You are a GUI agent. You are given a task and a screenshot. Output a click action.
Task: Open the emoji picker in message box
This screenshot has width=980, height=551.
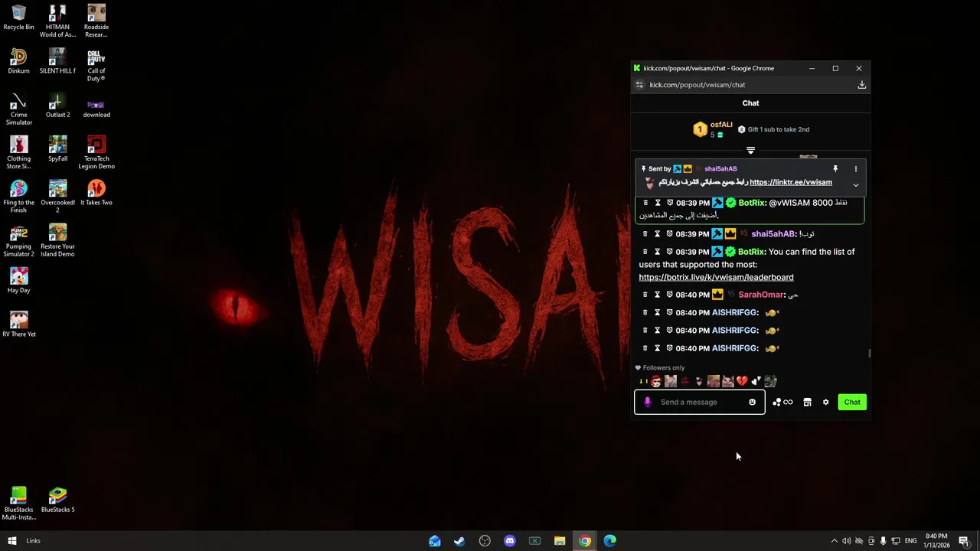click(752, 403)
